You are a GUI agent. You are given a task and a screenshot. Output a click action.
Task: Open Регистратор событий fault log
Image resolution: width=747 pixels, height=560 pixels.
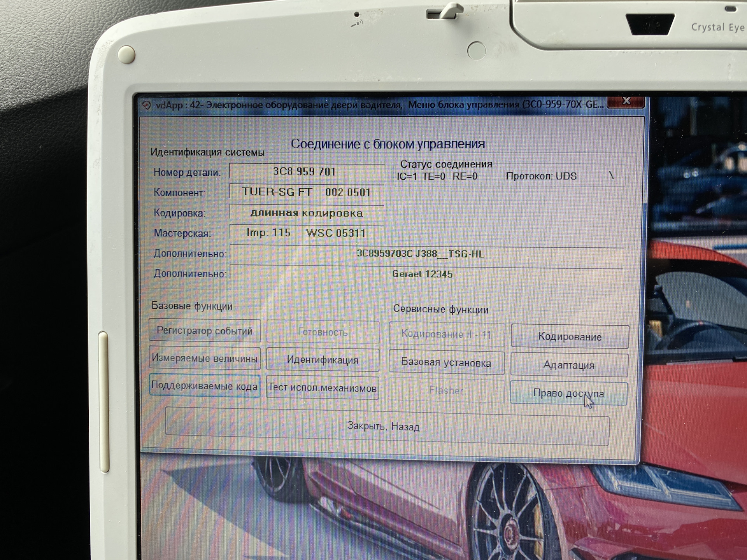(x=205, y=331)
